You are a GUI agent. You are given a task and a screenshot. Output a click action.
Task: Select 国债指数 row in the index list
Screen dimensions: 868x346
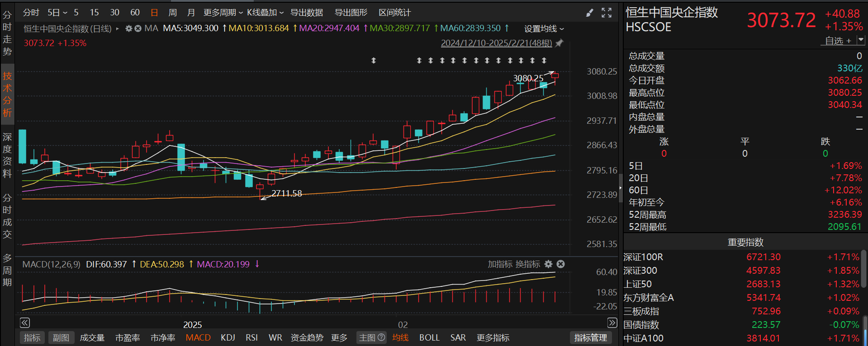click(742, 325)
